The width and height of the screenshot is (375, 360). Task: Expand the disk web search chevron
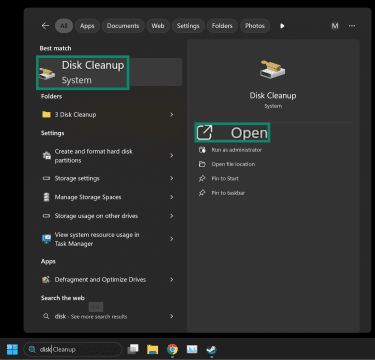172,316
